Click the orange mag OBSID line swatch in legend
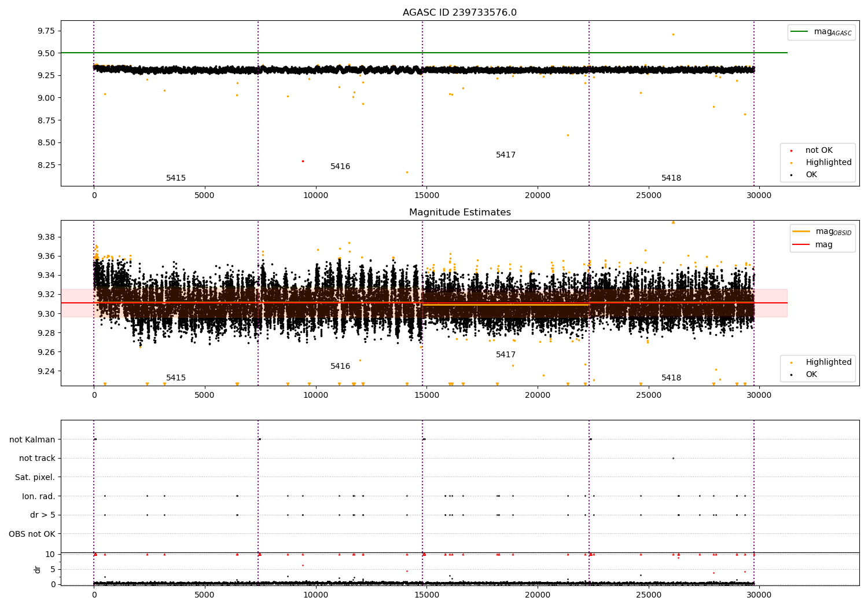Screen dimensions: 868x608 click(x=801, y=232)
